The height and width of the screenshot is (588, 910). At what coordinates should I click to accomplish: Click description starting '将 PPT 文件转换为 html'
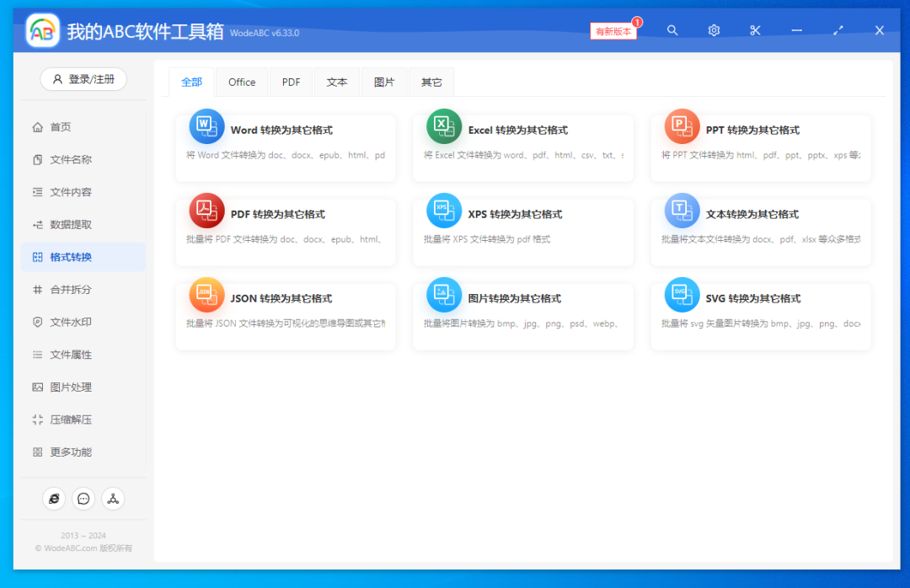point(761,155)
